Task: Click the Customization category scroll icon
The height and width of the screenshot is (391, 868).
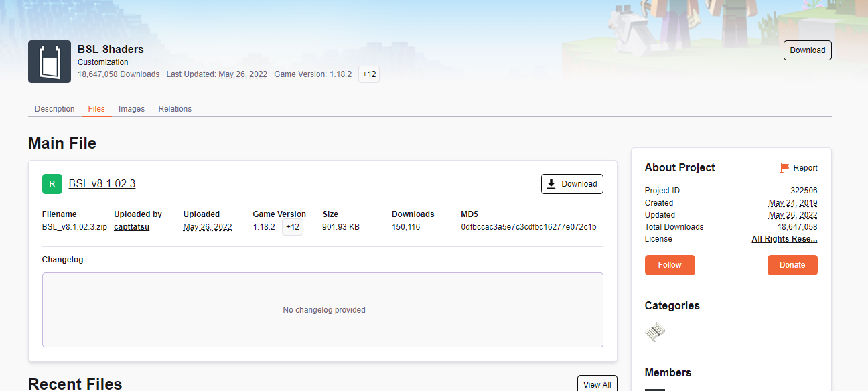Action: [x=654, y=332]
